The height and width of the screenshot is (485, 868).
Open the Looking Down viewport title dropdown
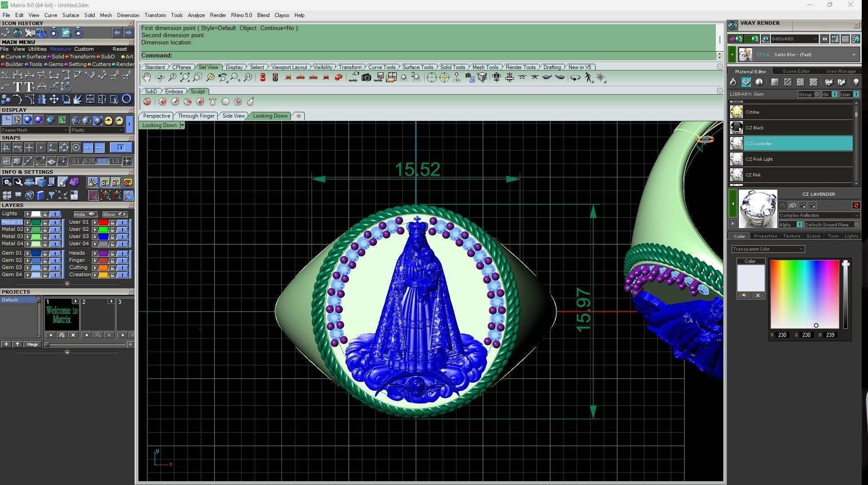tap(182, 125)
